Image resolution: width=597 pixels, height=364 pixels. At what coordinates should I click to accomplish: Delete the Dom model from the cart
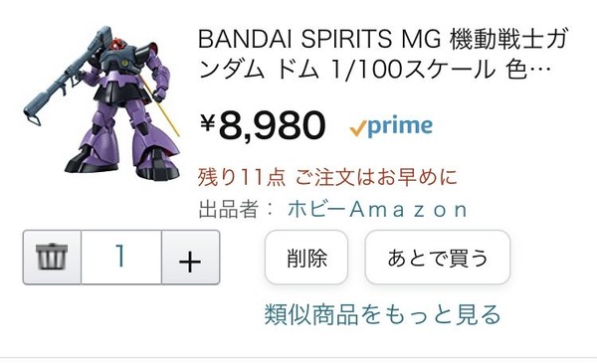tap(306, 258)
